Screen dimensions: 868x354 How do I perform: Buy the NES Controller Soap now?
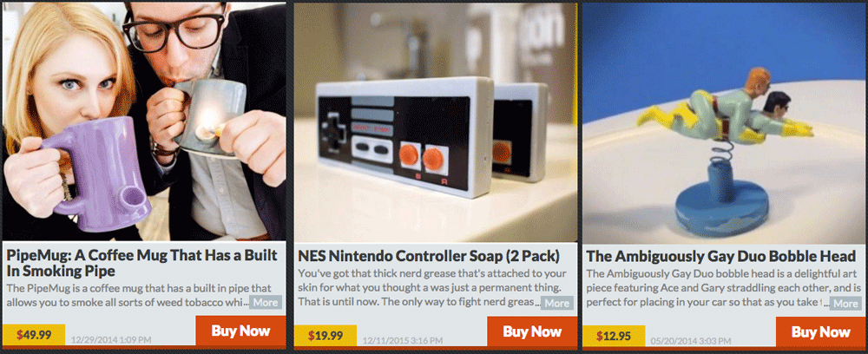point(532,331)
